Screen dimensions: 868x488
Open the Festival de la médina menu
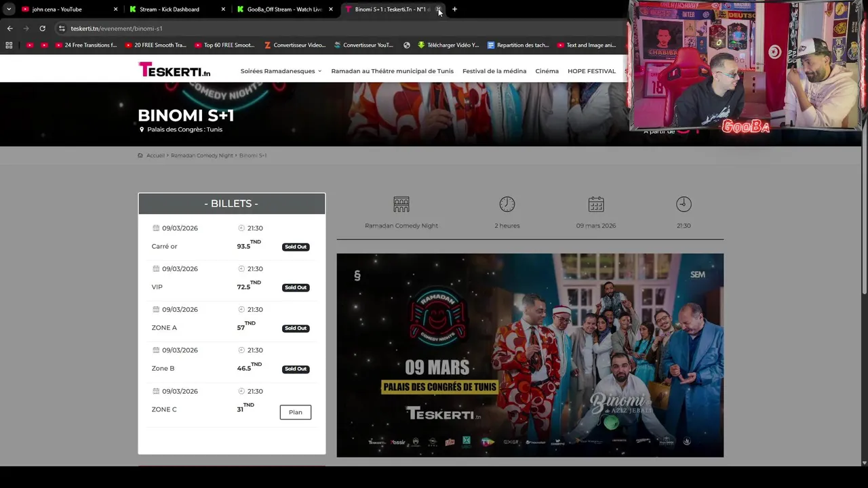pyautogui.click(x=494, y=71)
